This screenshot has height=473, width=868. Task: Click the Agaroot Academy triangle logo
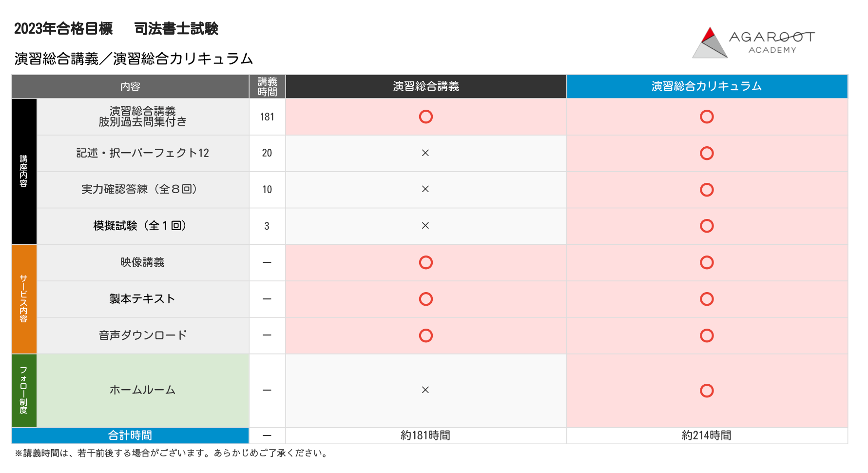710,43
